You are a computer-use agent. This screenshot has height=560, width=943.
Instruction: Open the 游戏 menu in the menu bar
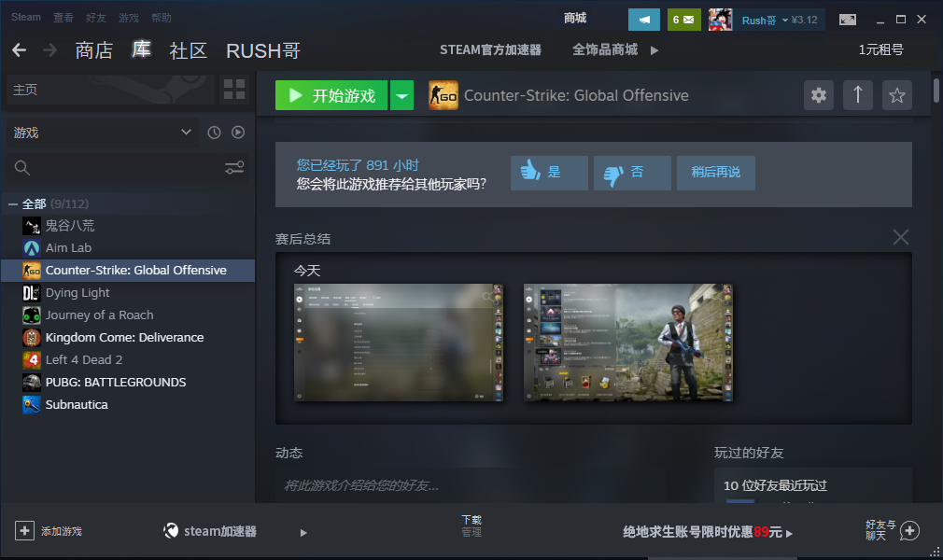pyautogui.click(x=129, y=18)
